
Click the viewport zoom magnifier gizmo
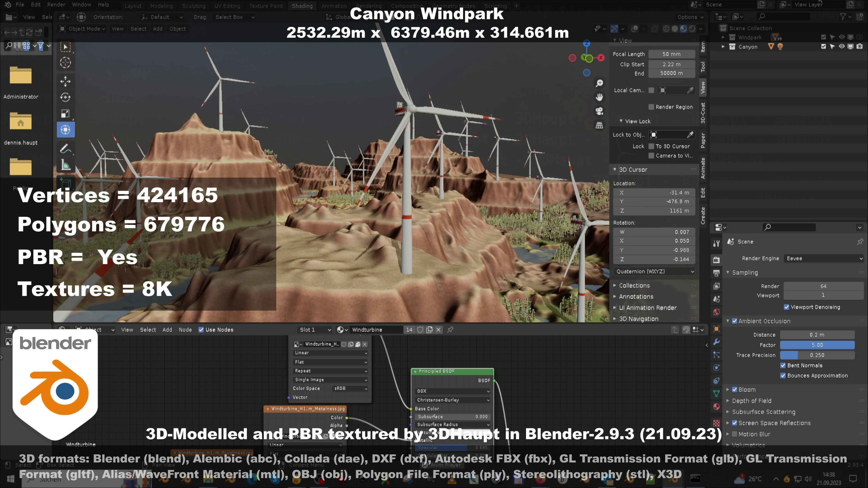599,83
